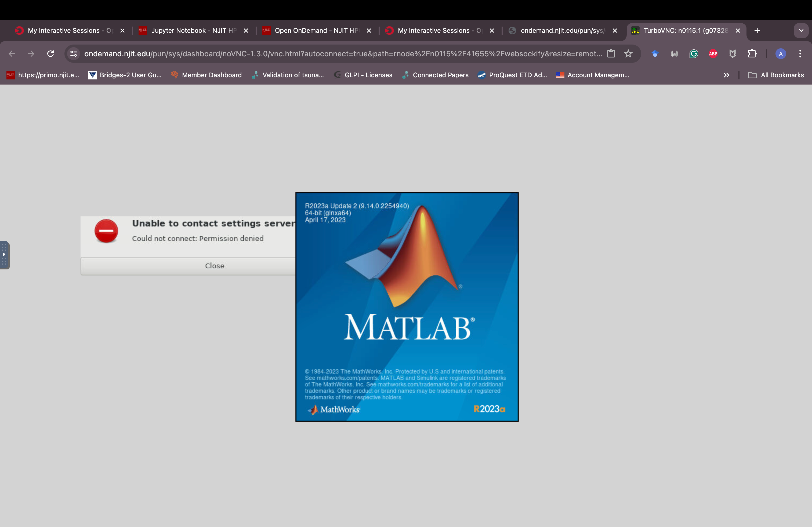812x527 pixels.
Task: Open Account Management bookmark
Action: pyautogui.click(x=592, y=75)
